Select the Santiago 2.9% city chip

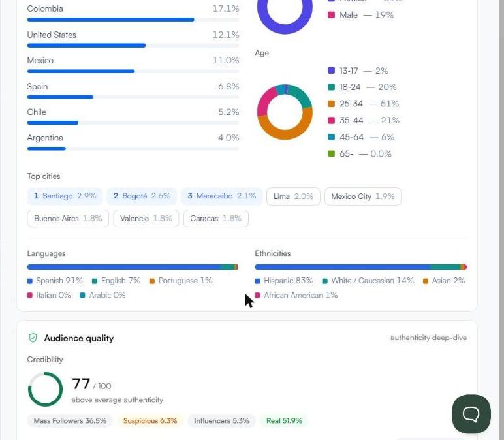[65, 196]
